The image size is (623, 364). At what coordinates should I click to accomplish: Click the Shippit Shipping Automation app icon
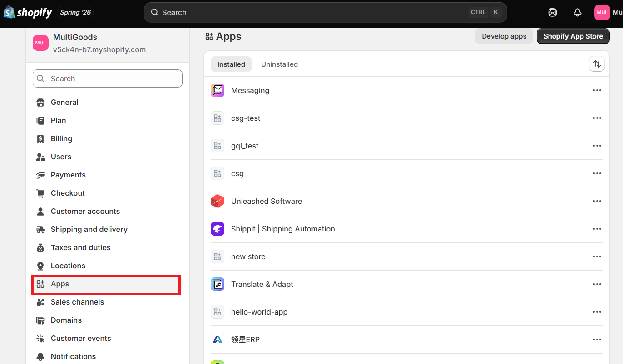pos(218,229)
